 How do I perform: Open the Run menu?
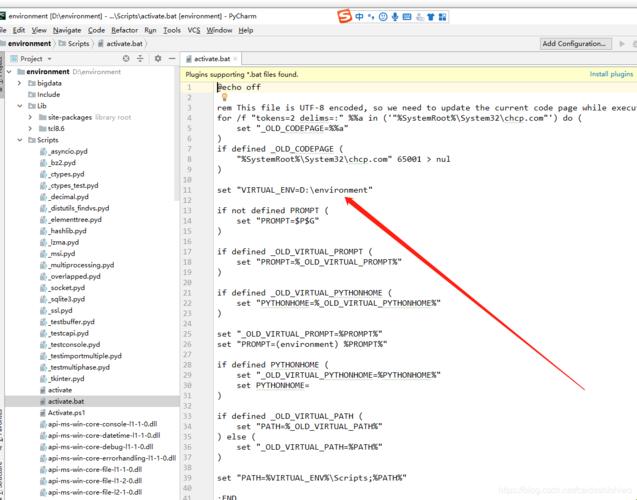click(150, 30)
